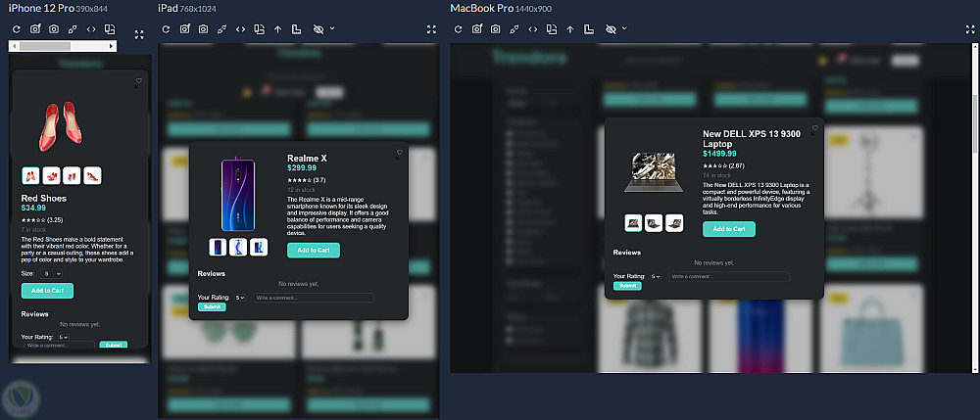Favorite Realme X with the heart icon
The height and width of the screenshot is (420, 980).
(x=400, y=152)
